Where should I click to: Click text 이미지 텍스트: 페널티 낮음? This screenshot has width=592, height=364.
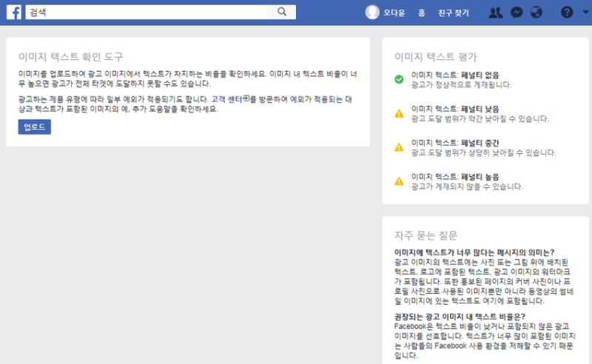click(x=455, y=109)
